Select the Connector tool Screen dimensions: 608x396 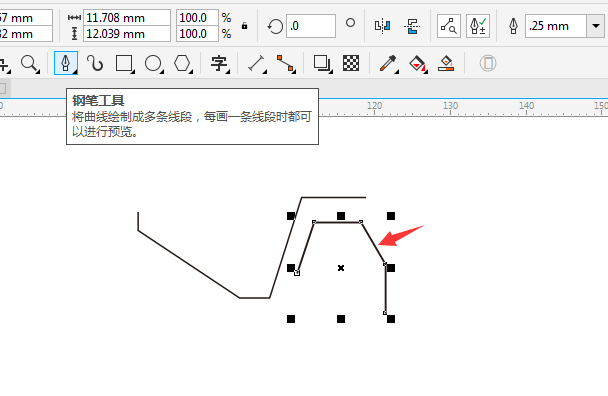286,63
